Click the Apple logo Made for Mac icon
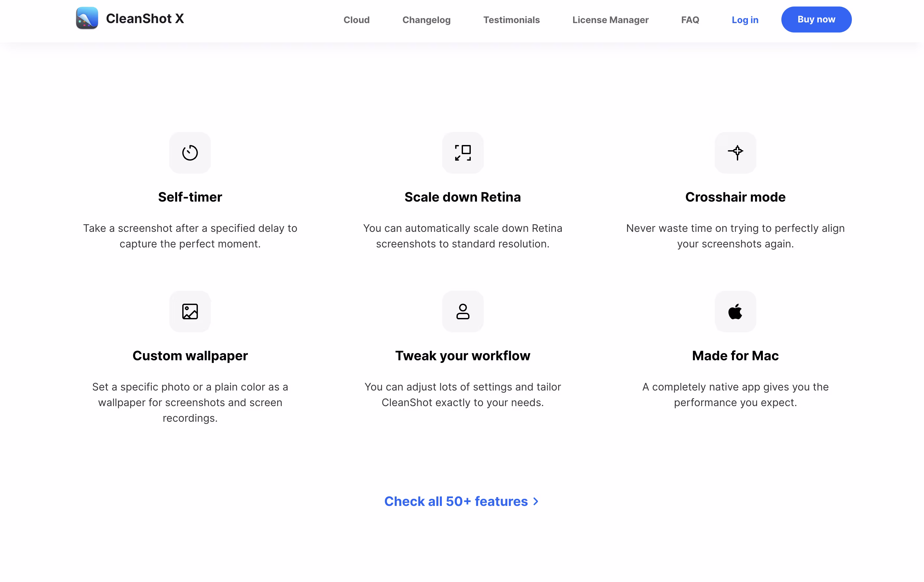 point(735,311)
